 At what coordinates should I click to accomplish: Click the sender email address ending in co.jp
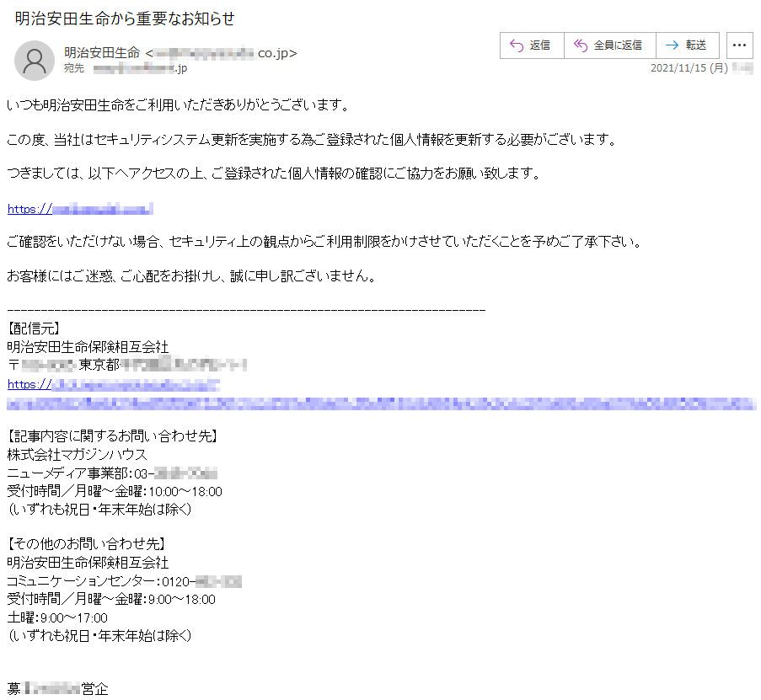click(x=223, y=53)
